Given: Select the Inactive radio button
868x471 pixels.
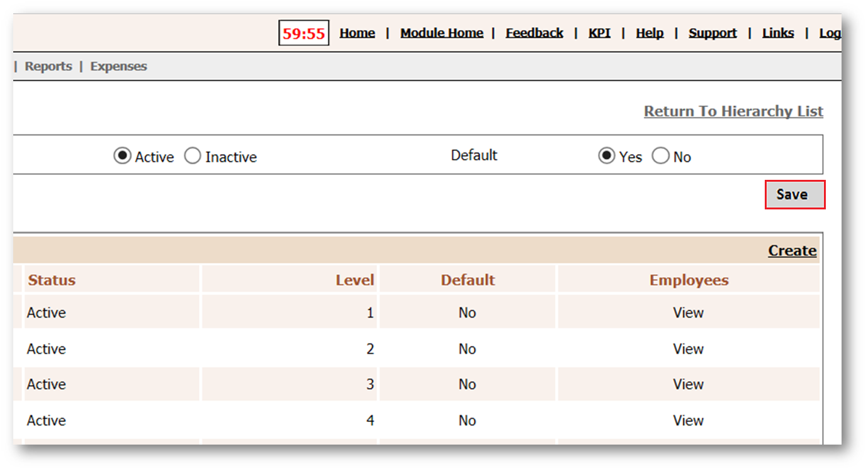Looking at the screenshot, I should 193,156.
